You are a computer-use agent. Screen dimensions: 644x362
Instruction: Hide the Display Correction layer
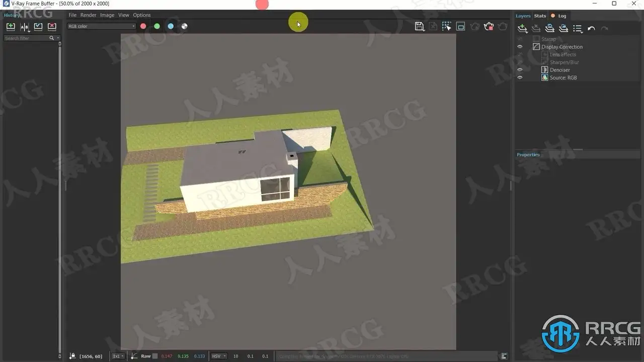tap(520, 47)
